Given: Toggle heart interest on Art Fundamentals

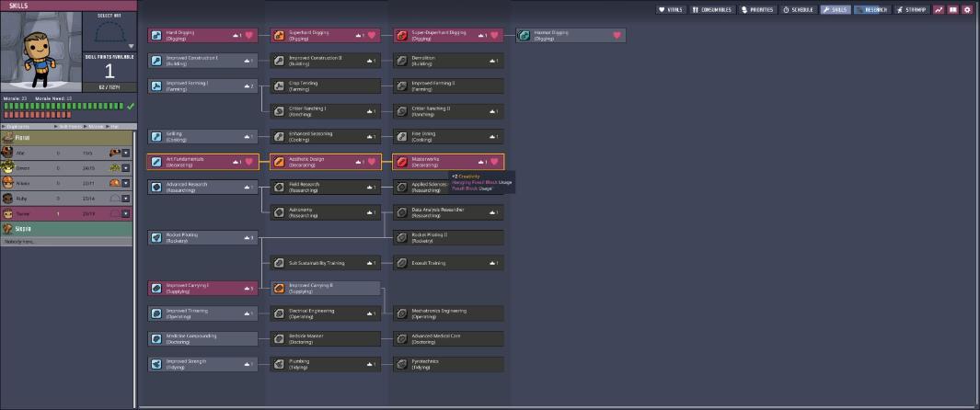Looking at the screenshot, I should (248, 162).
